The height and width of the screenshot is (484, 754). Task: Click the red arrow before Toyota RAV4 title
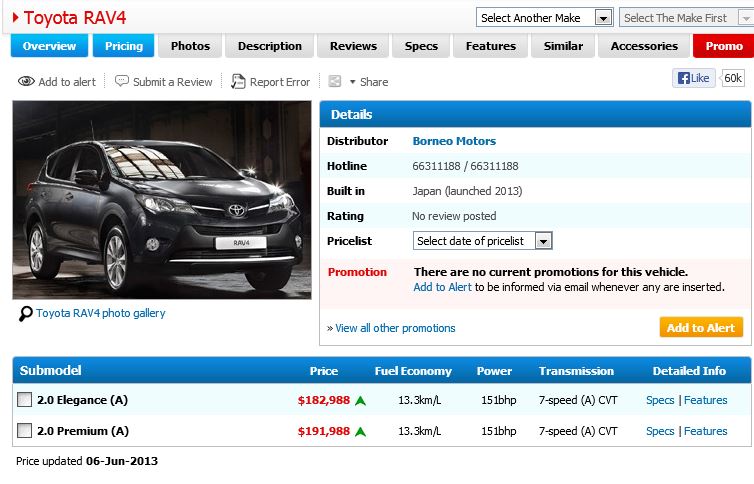coord(15,18)
